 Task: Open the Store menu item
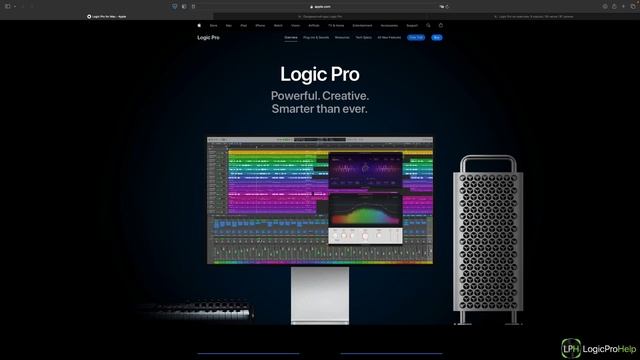click(x=213, y=25)
